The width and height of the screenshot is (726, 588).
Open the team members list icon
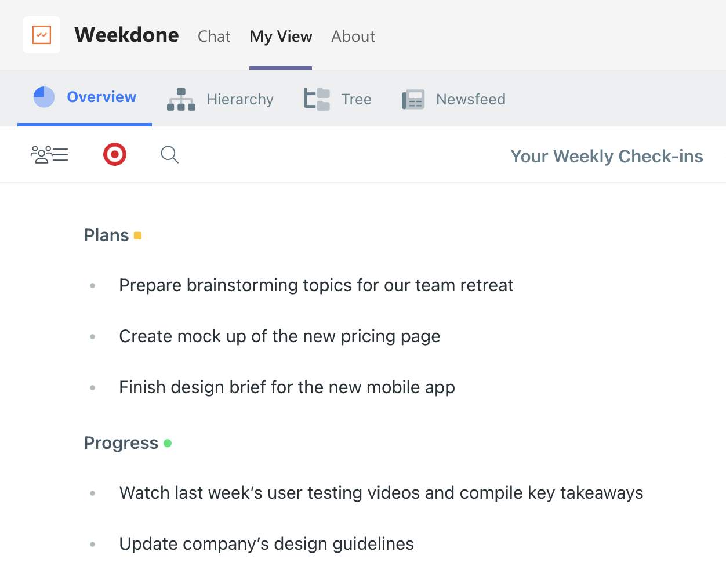49,155
